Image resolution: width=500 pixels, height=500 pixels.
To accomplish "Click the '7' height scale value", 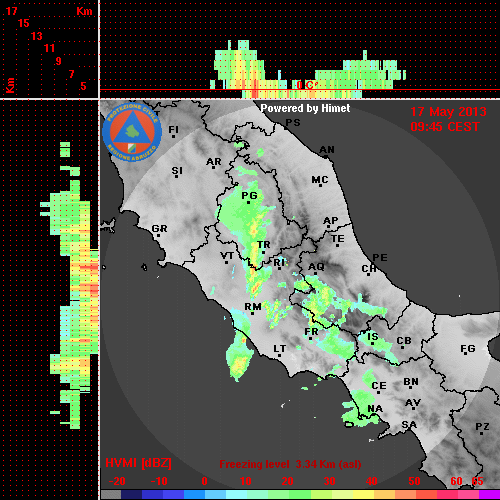I will pyautogui.click(x=71, y=74).
